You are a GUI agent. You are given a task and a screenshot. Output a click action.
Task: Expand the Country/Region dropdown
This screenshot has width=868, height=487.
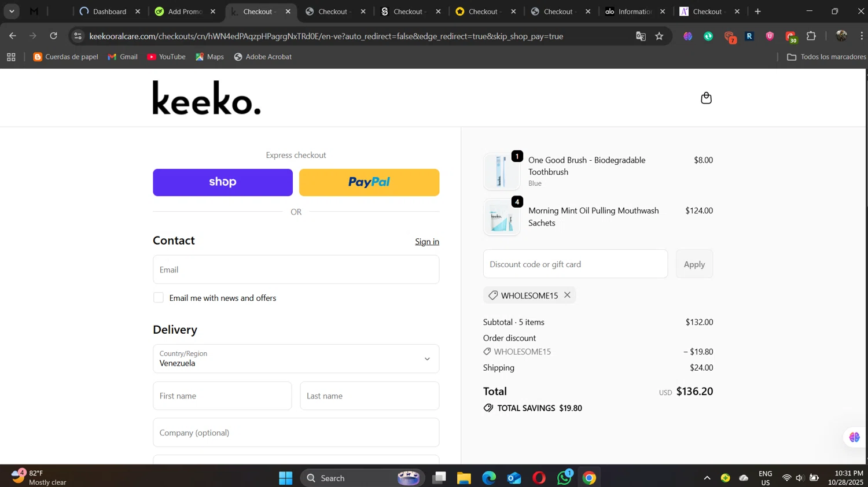point(296,359)
